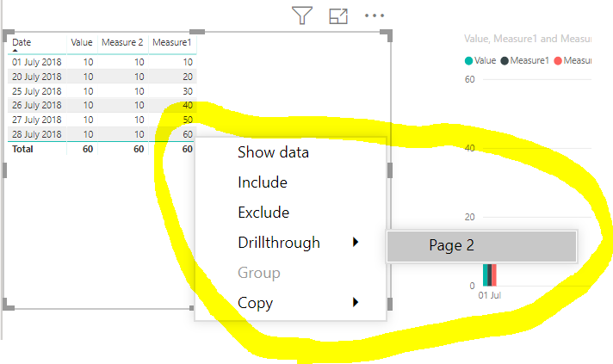
Task: Sort by the Measure1 column header
Action: (x=172, y=42)
